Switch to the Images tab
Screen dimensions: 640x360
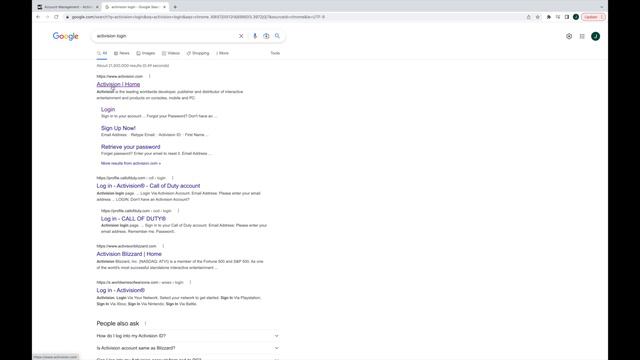146,53
